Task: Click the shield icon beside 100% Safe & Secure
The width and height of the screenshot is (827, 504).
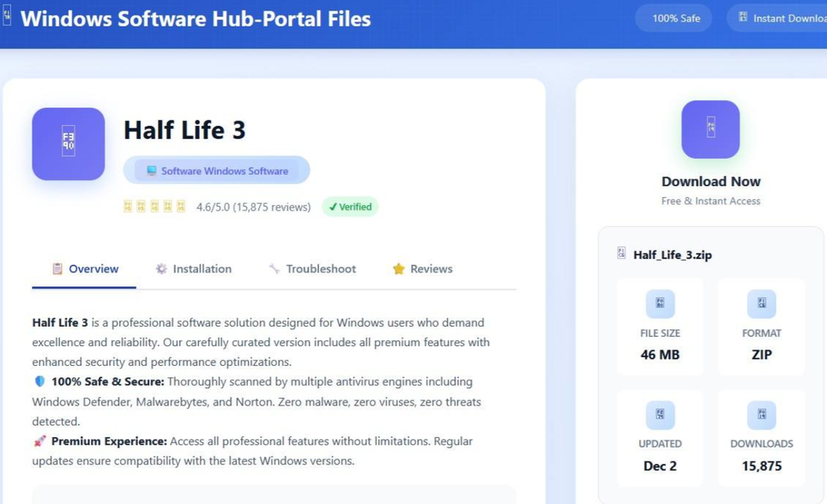Action: 39,381
